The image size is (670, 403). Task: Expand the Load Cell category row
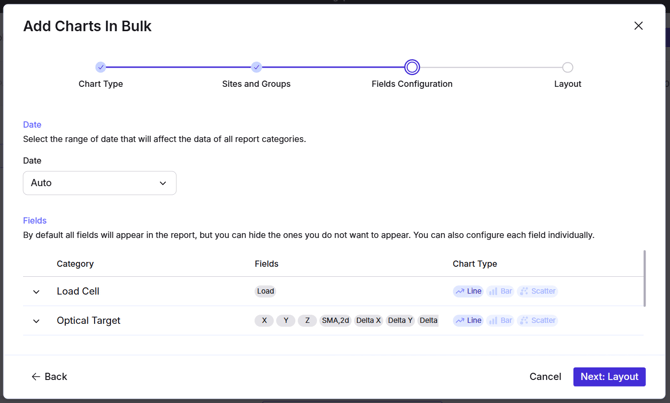(36, 292)
